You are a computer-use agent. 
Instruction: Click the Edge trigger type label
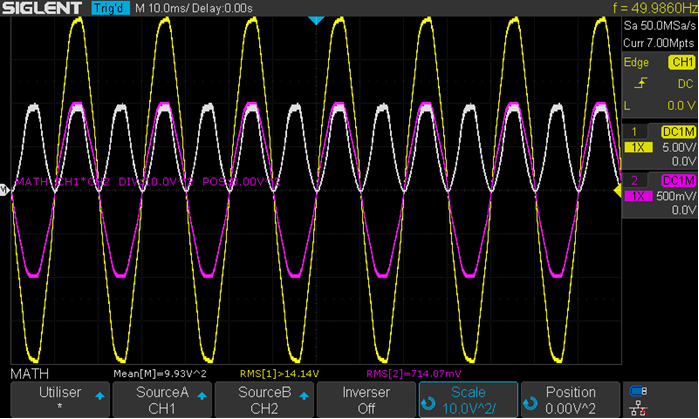[x=636, y=62]
